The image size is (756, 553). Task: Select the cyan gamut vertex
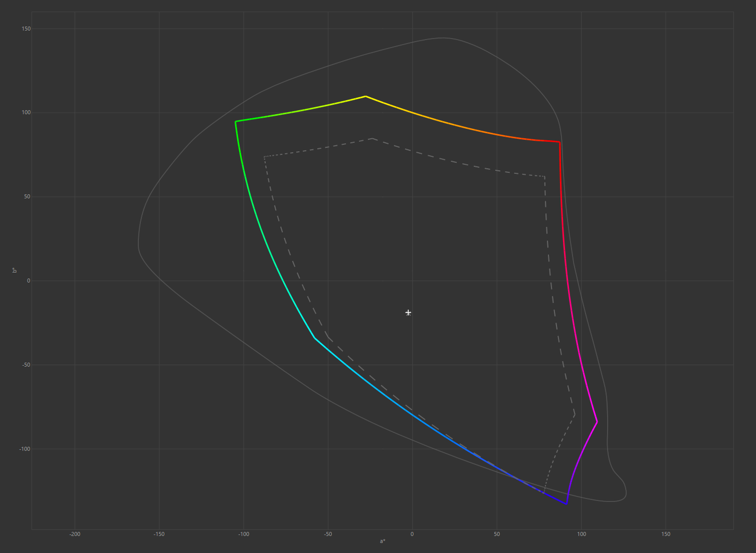(315, 338)
